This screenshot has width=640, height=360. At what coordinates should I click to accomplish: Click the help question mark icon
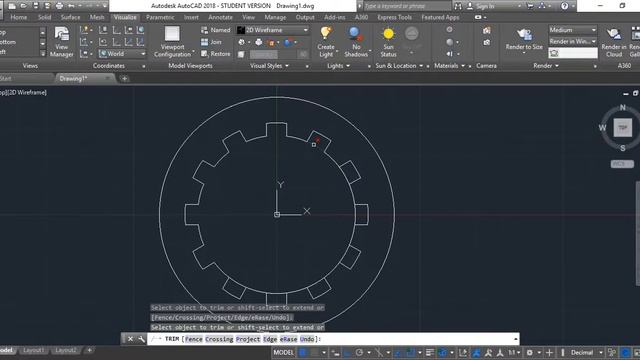564,6
